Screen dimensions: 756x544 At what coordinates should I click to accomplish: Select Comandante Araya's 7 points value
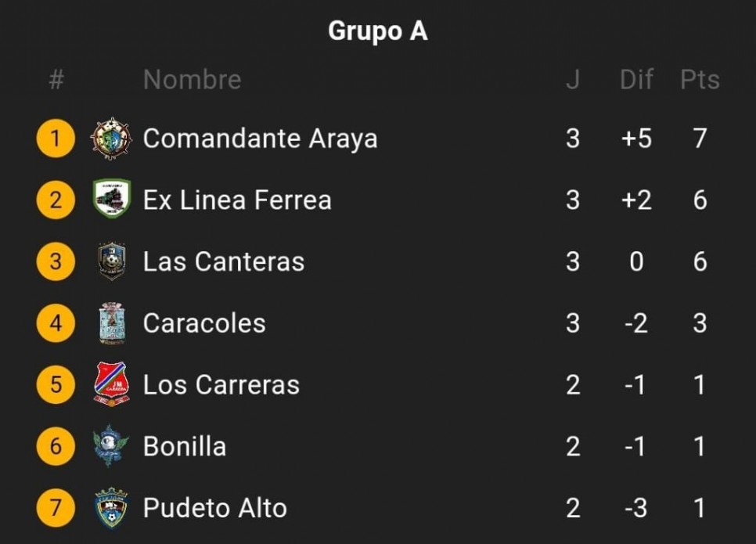(x=700, y=139)
